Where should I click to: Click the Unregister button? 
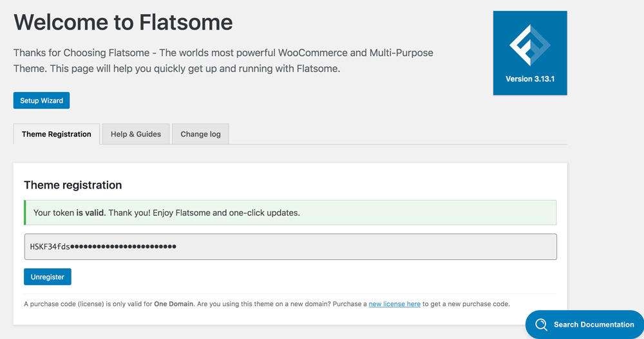tap(48, 277)
